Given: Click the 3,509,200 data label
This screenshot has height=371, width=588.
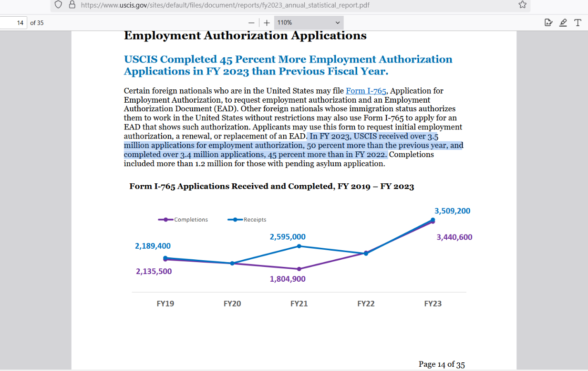Looking at the screenshot, I should pos(452,211).
